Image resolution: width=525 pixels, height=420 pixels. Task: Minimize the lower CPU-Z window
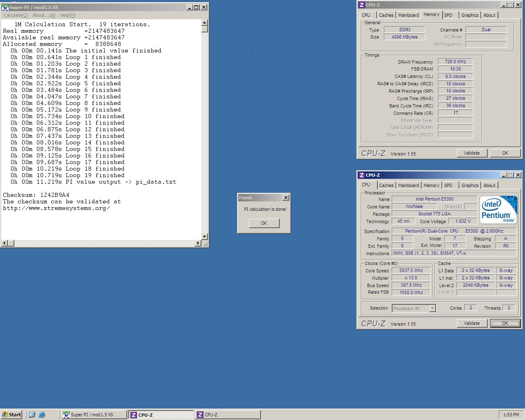pyautogui.click(x=504, y=175)
